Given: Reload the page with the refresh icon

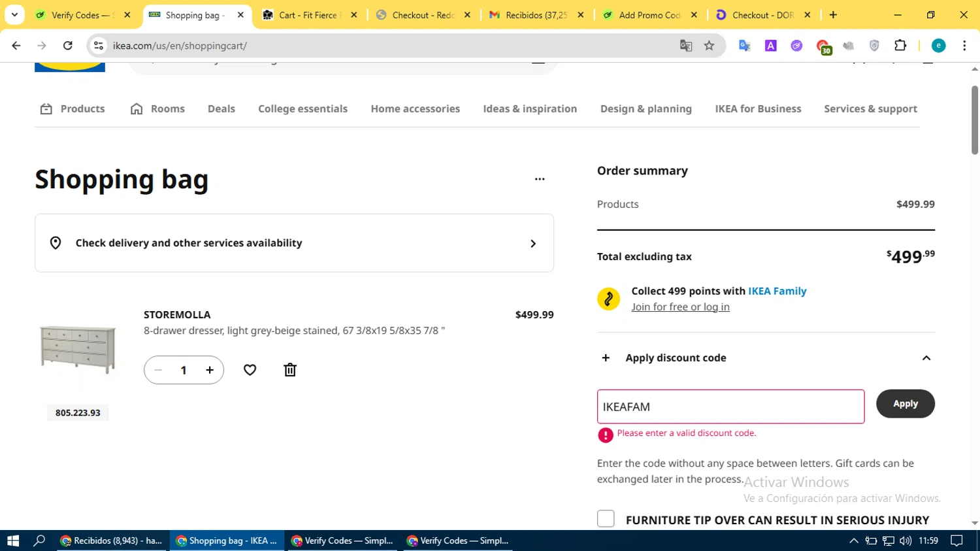Looking at the screenshot, I should pos(68,45).
